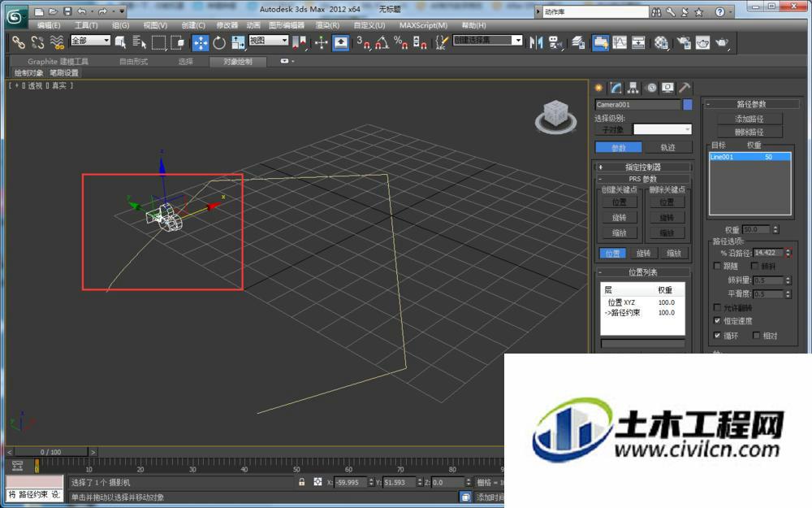Open the Utilities hammer panel tab
Viewport: 812px width, 508px height.
[x=684, y=88]
